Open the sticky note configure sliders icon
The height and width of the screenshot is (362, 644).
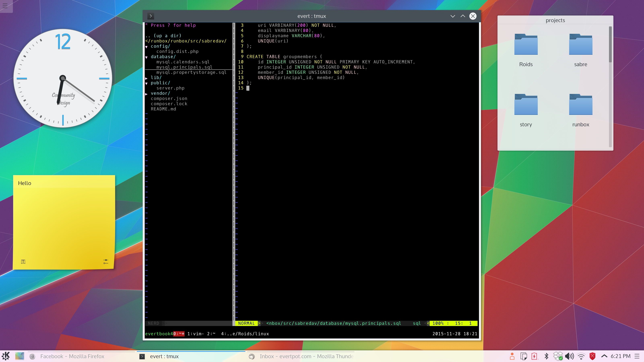pyautogui.click(x=106, y=262)
